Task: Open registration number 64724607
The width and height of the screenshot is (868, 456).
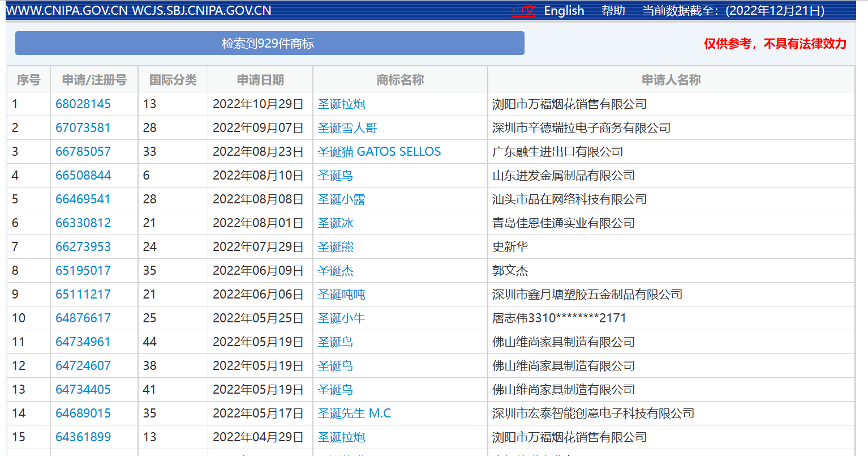Action: tap(83, 366)
